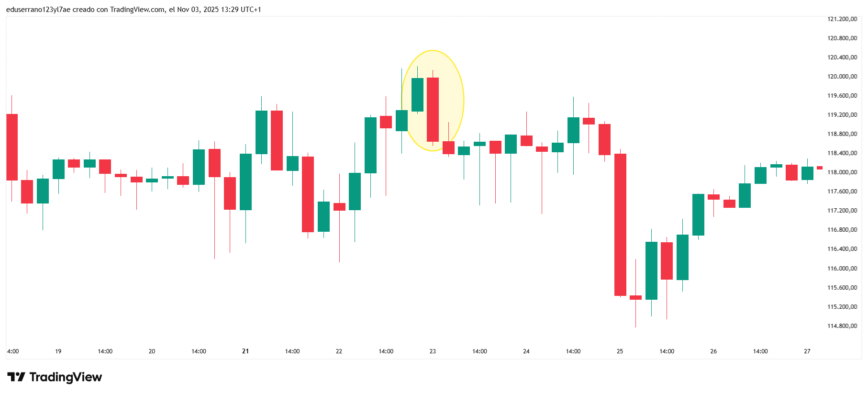Select the large red crash candle before date 25
The width and height of the screenshot is (868, 395).
coord(620,224)
